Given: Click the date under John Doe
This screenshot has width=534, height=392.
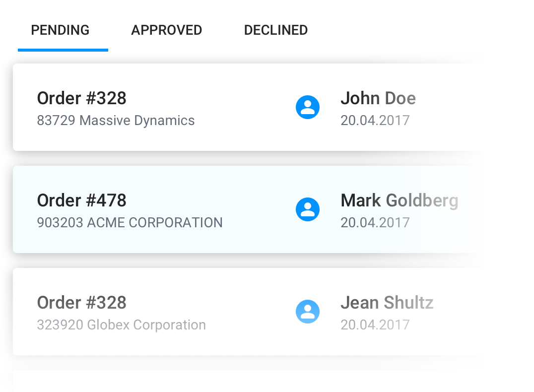Looking at the screenshot, I should (x=375, y=120).
